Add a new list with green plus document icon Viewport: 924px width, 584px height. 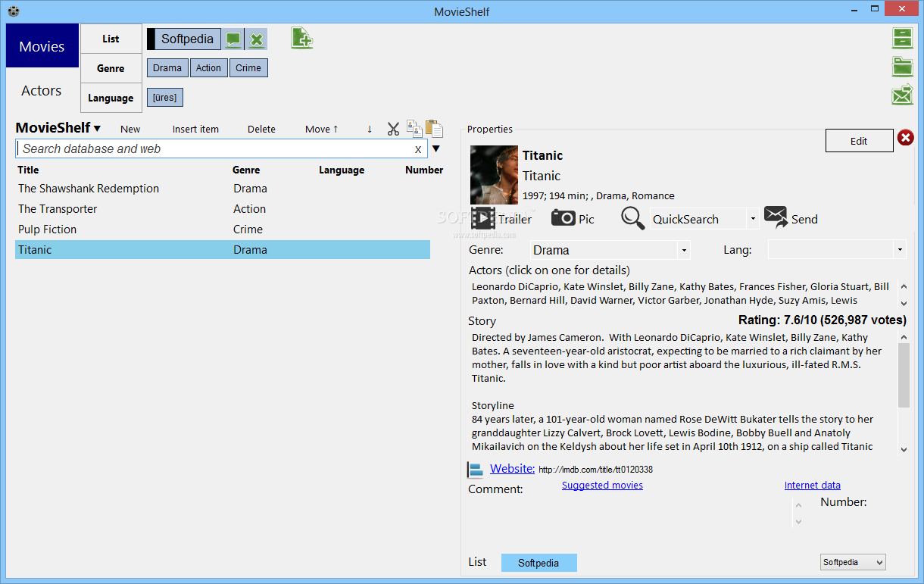pos(302,39)
